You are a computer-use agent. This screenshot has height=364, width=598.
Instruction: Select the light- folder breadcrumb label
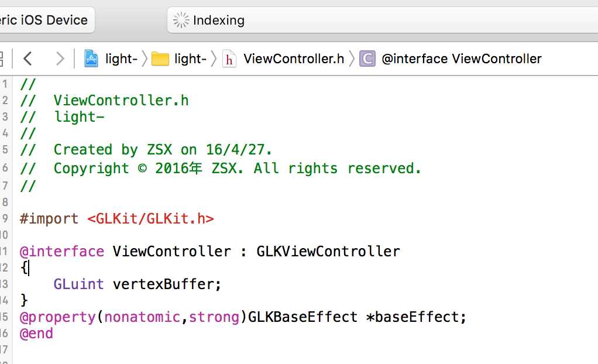click(190, 59)
